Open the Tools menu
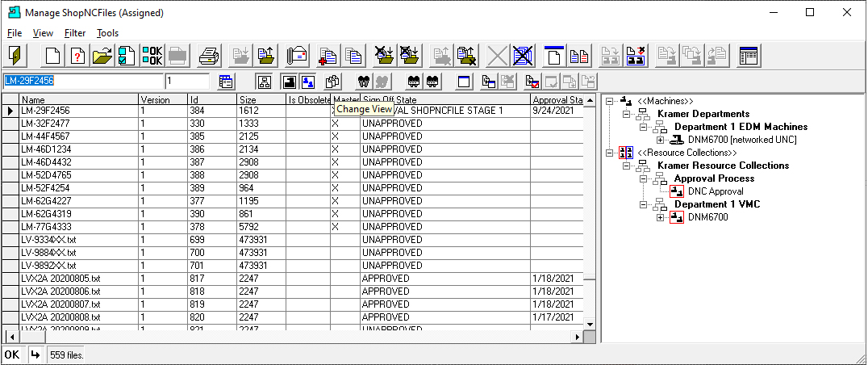Screen dimensions: 868x365 tap(107, 33)
